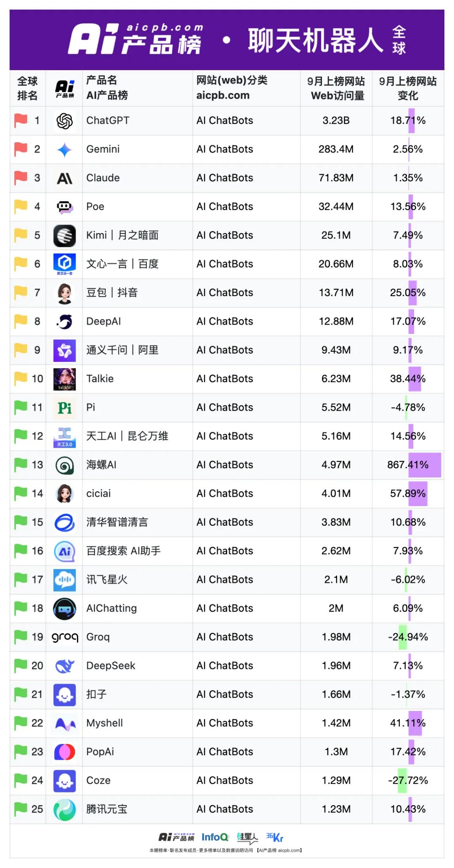454x868 pixels.
Task: Click the green flag beside rank 25
Action: click(21, 809)
